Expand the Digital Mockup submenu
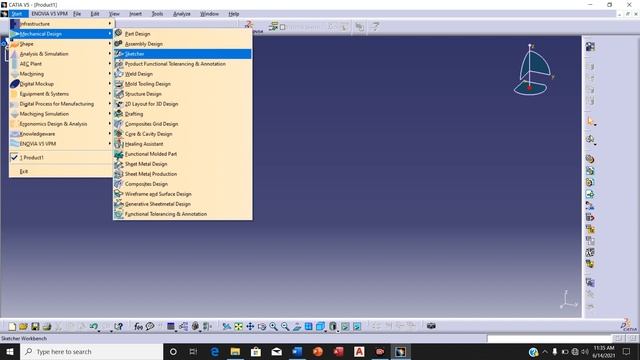Image resolution: width=640 pixels, height=360 pixels. 61,84
